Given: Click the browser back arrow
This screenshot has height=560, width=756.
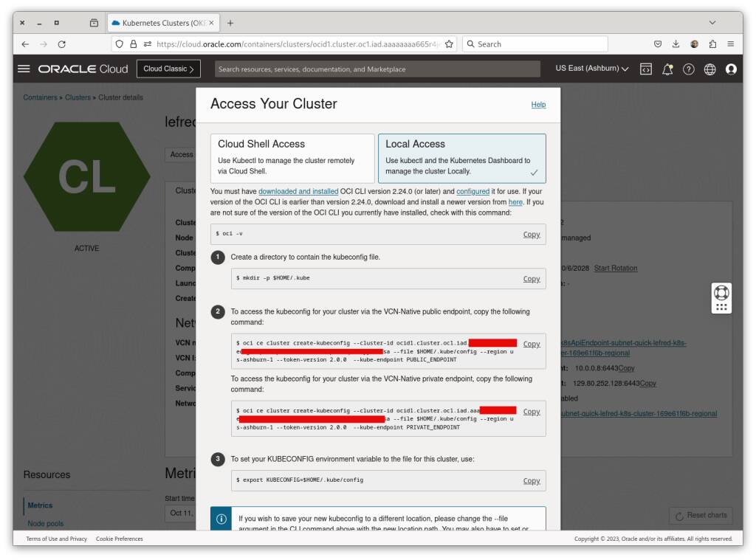Looking at the screenshot, I should point(25,44).
